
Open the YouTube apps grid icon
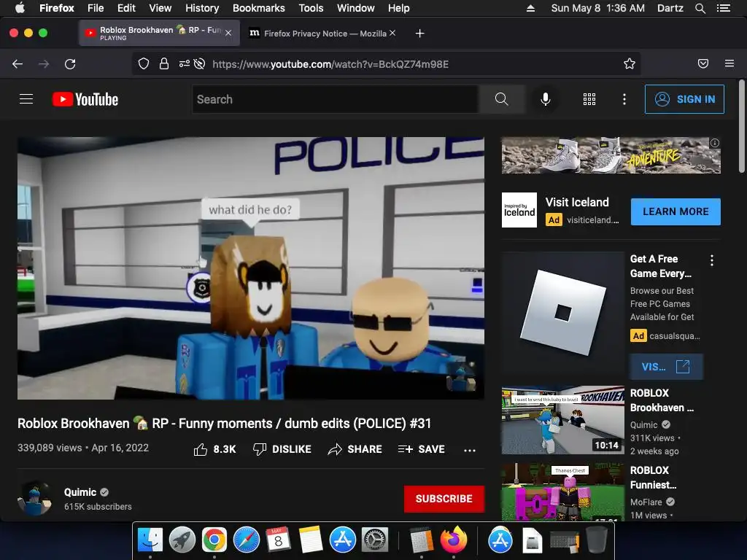tap(589, 99)
